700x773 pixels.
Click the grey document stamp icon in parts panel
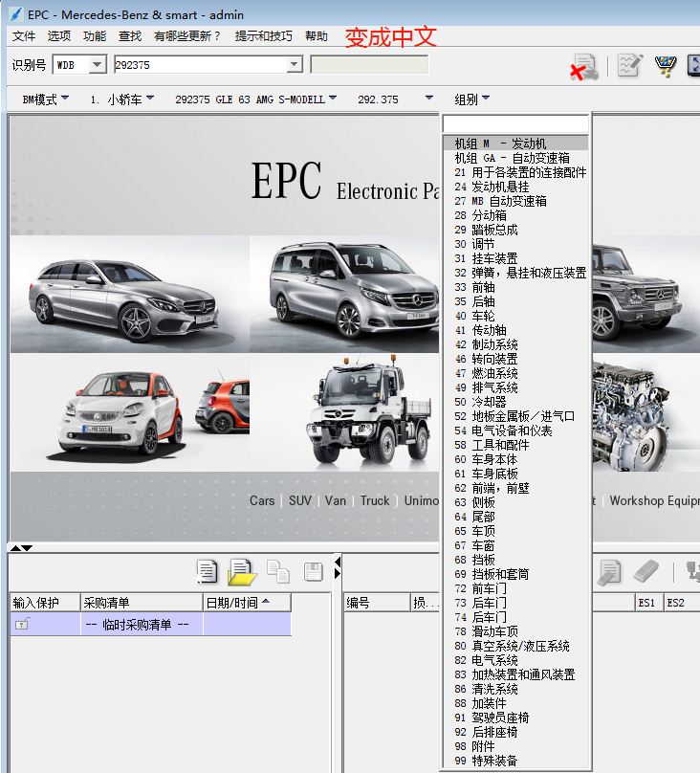point(610,572)
